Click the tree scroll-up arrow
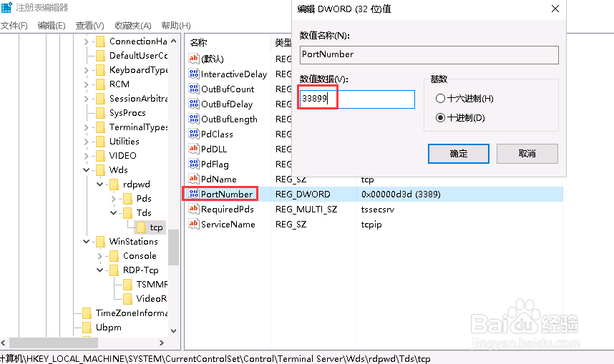Screen dimensions: 614x364 [x=173, y=41]
